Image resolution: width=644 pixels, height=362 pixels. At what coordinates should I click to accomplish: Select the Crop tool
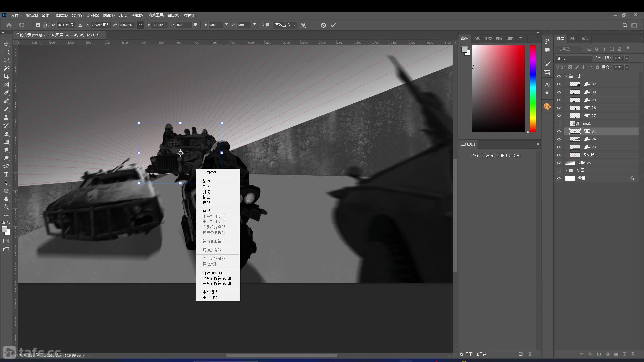tap(6, 76)
